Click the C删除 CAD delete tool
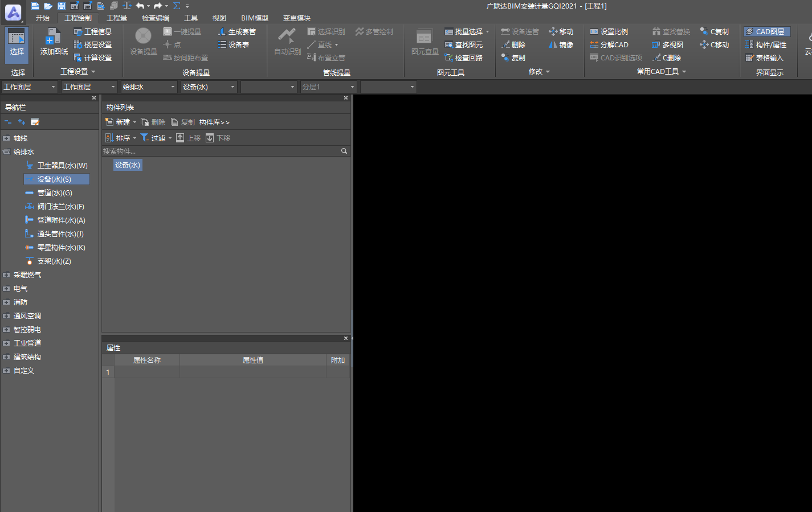812x512 pixels. click(667, 58)
